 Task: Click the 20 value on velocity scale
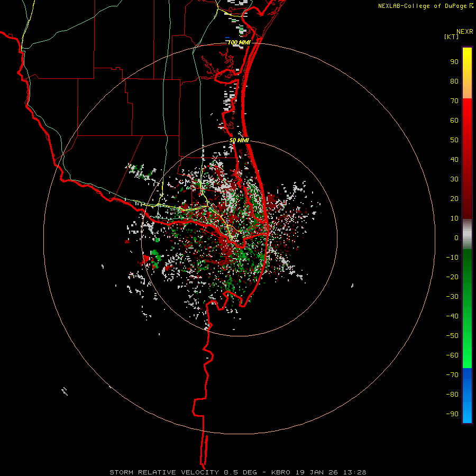tap(454, 198)
